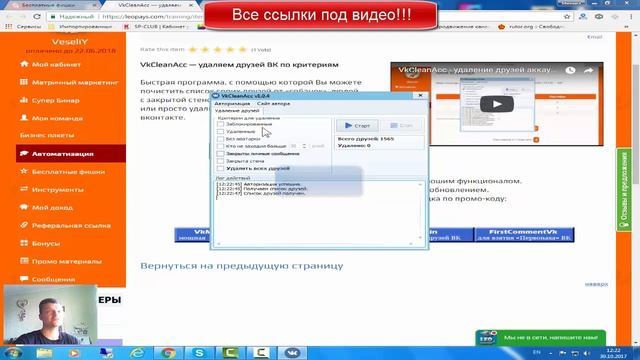The width and height of the screenshot is (640, 360).
Task: Click наверх link
Action: click(596, 284)
